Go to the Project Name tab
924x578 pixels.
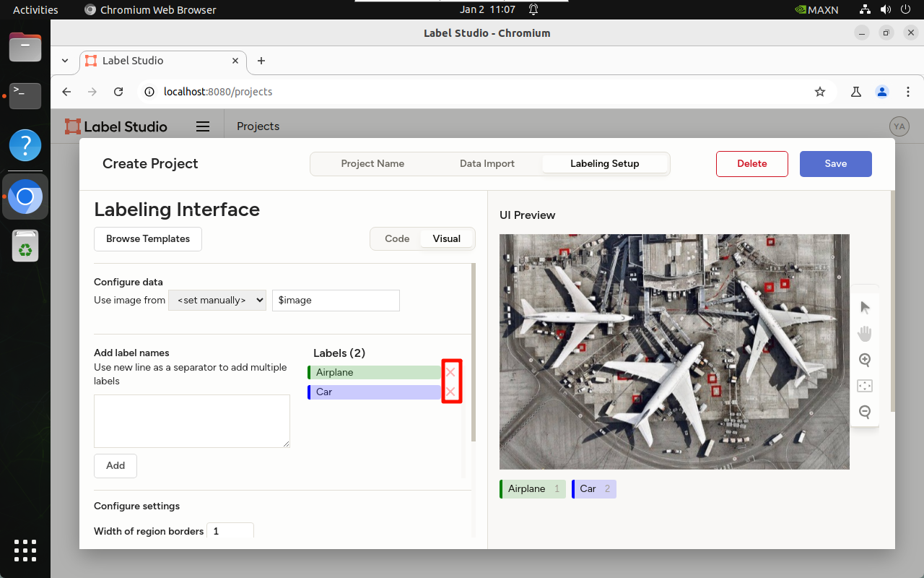coord(372,163)
